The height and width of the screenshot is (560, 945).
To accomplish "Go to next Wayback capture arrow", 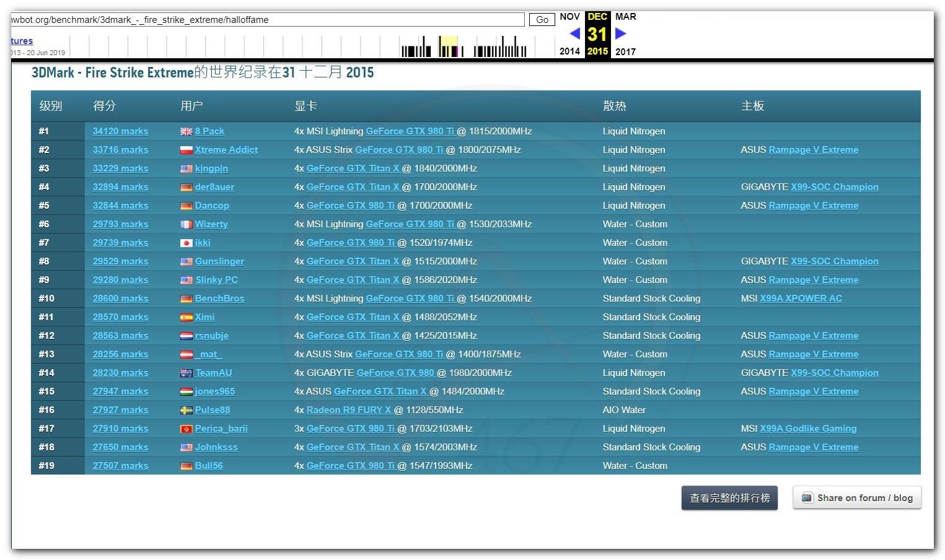I will tap(621, 33).
